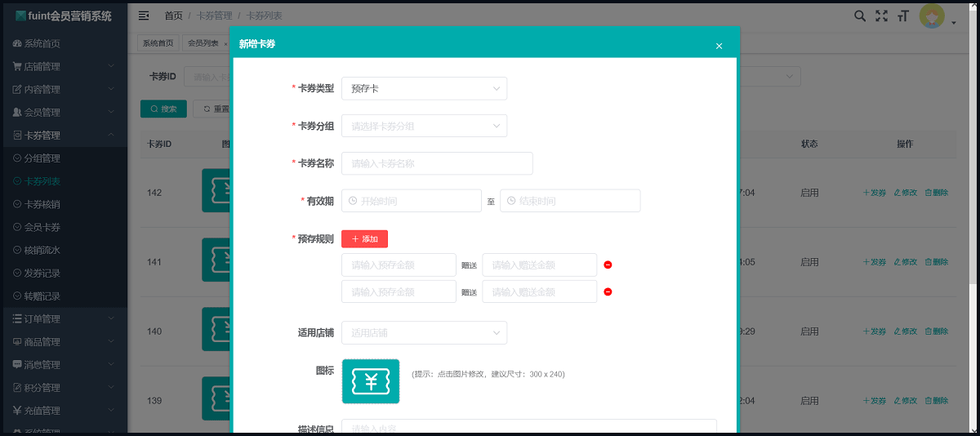This screenshot has width=980, height=436.
Task: Click the 添加 rule button
Action: point(364,238)
